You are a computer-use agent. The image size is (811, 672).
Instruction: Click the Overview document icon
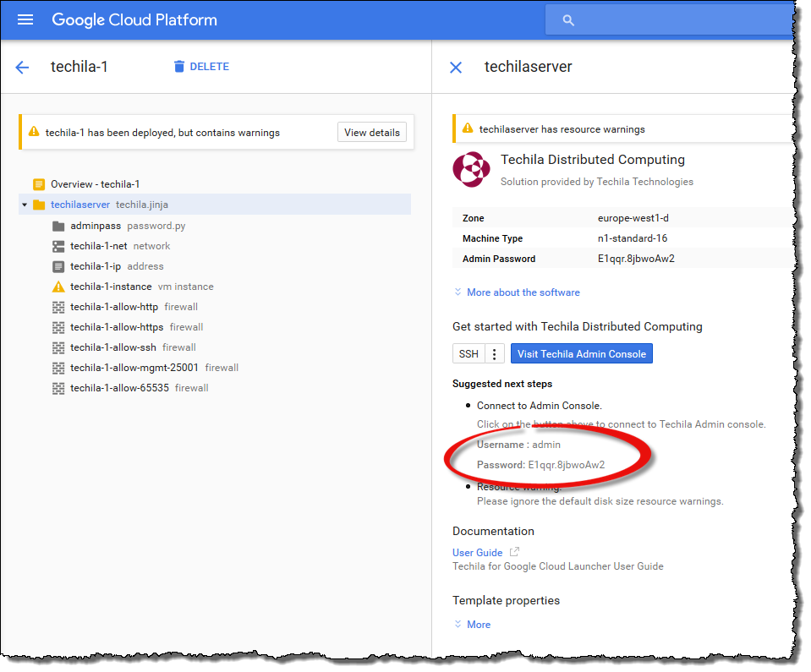[39, 184]
